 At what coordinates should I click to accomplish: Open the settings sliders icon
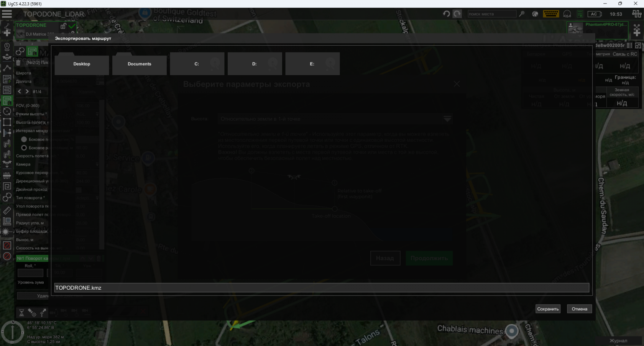coord(637,14)
